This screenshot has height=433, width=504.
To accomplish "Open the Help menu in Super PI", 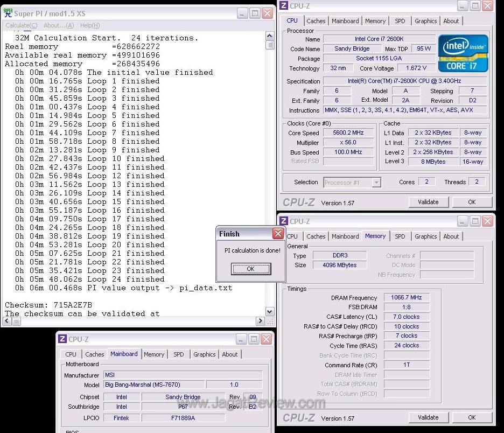I will pos(89,25).
